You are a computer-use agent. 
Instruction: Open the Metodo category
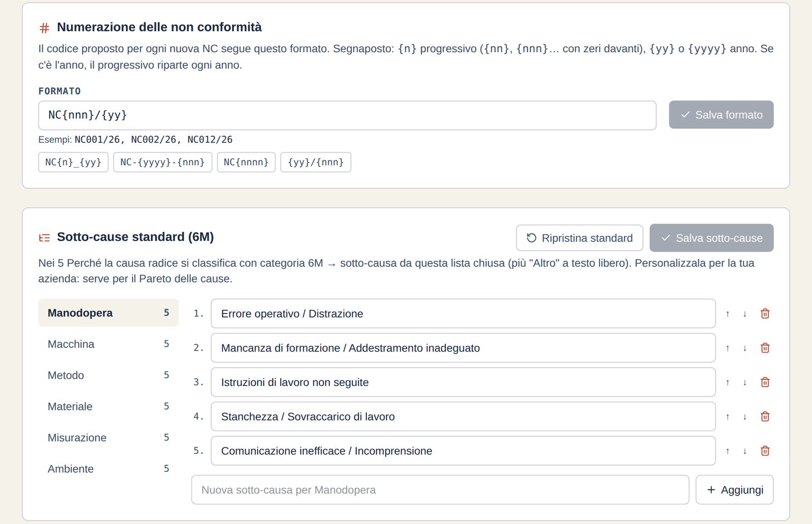(108, 375)
